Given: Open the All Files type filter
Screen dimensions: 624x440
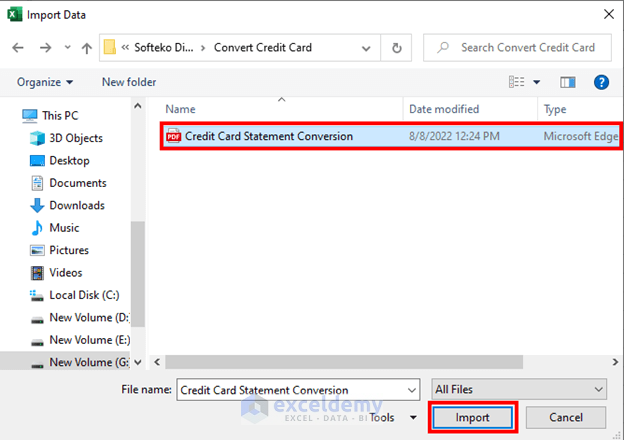Looking at the screenshot, I should 519,389.
